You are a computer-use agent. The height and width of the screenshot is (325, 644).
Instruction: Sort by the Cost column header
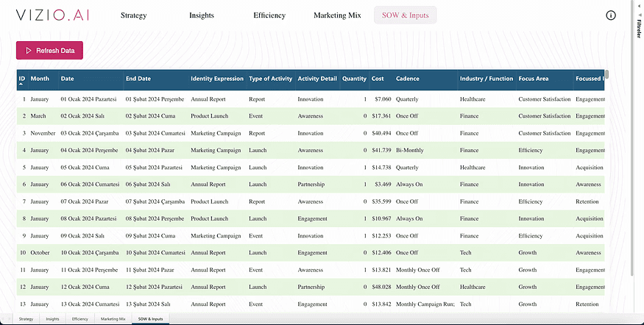378,79
